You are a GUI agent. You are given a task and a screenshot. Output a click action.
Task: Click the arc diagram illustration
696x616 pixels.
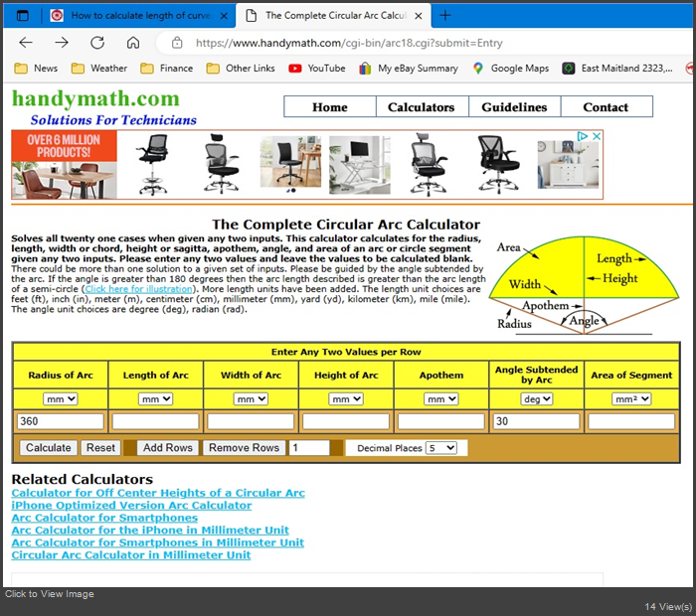pos(585,285)
